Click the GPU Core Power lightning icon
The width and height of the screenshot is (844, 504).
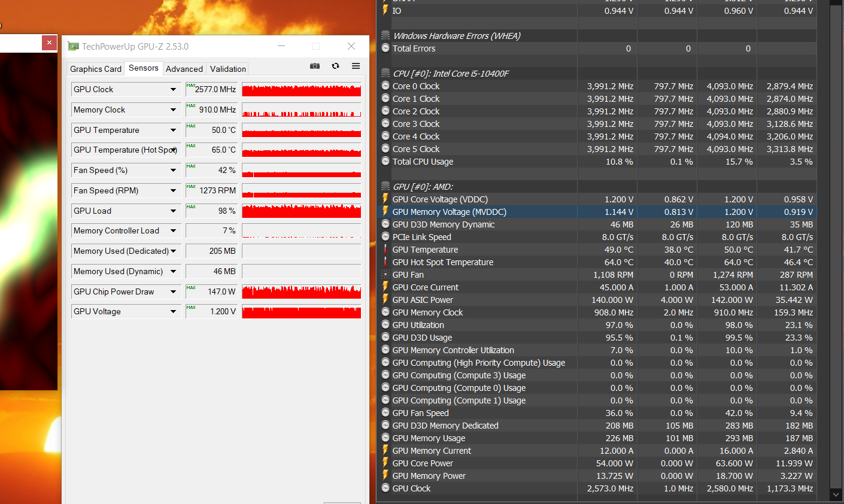pos(385,463)
